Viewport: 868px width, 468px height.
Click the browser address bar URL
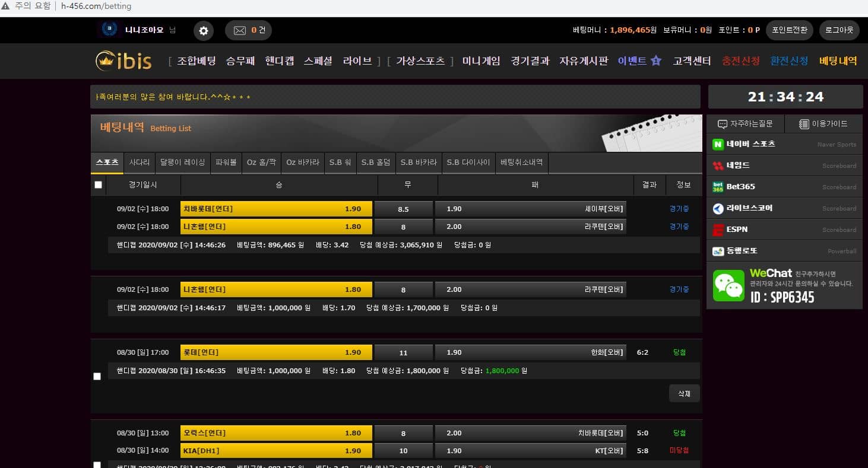click(96, 6)
